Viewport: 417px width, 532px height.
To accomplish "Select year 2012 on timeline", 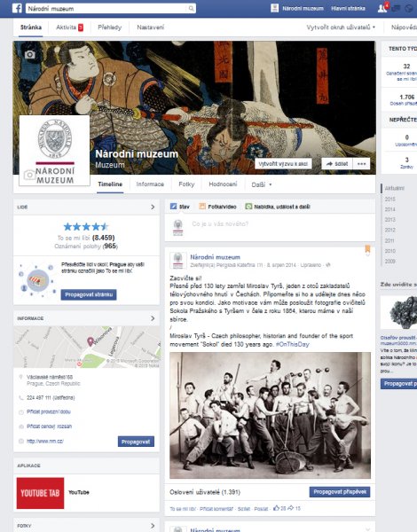I will click(x=389, y=230).
